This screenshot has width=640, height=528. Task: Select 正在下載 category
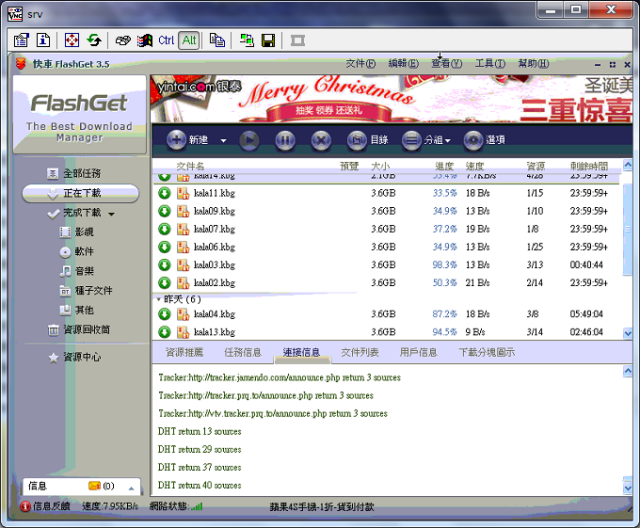(x=80, y=193)
